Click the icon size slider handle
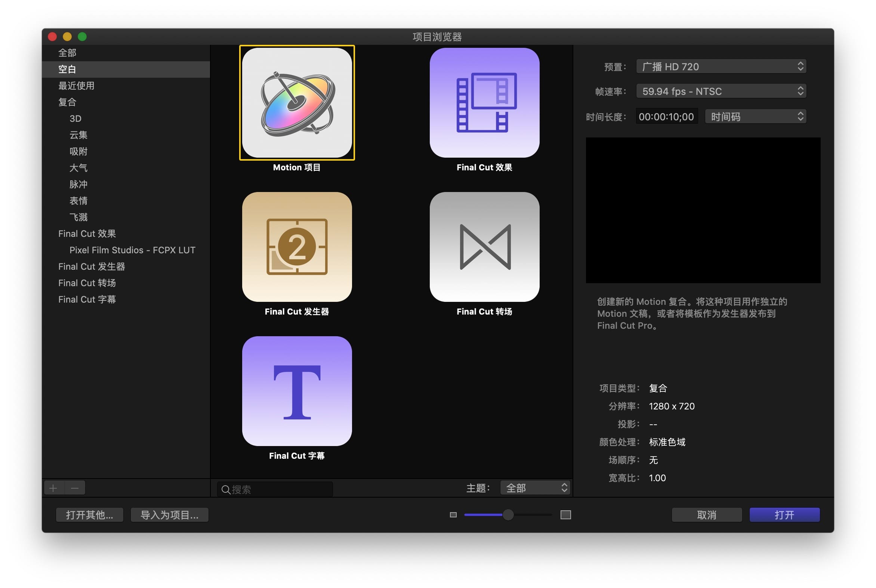Image resolution: width=876 pixels, height=588 pixels. point(508,515)
